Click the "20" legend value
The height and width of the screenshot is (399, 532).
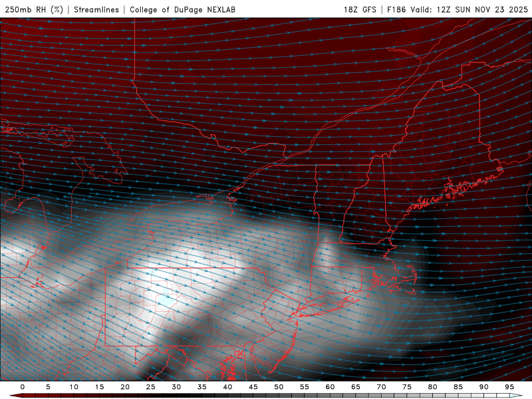(x=125, y=387)
